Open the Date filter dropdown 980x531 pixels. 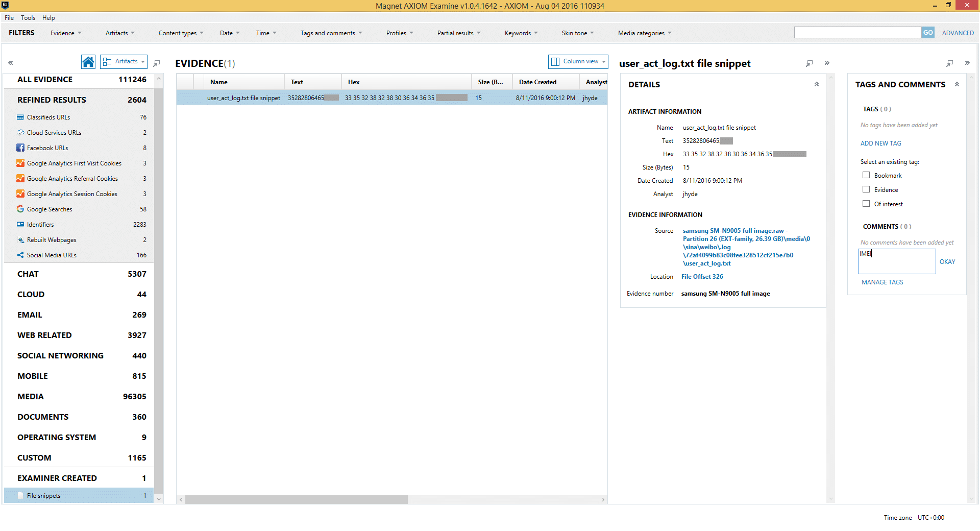[x=230, y=33]
